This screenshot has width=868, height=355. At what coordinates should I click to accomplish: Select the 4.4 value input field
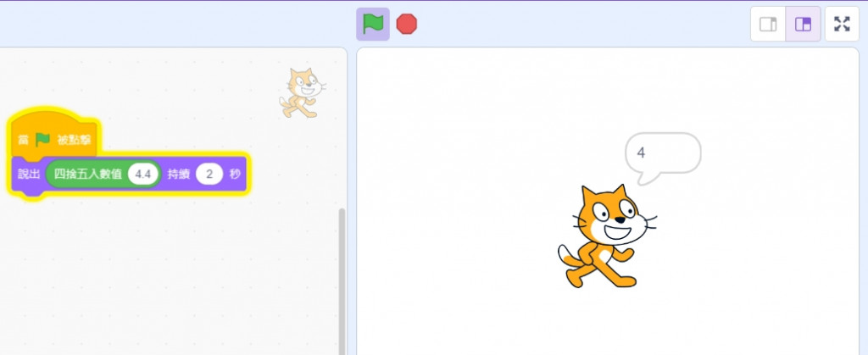click(143, 175)
